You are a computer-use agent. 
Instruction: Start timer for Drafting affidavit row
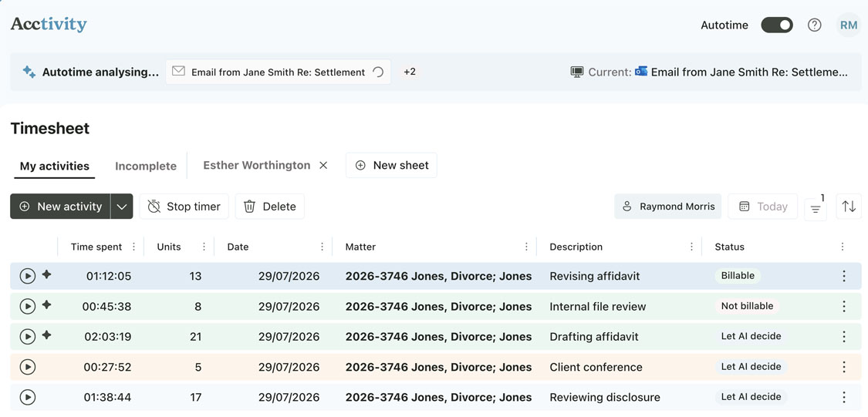[x=28, y=336]
